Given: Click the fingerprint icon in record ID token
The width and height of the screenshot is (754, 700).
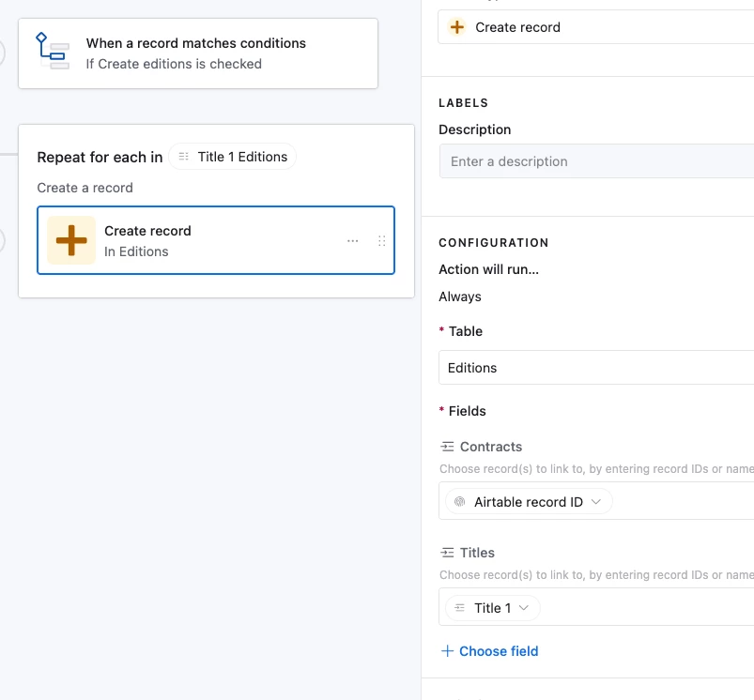Looking at the screenshot, I should click(x=459, y=502).
